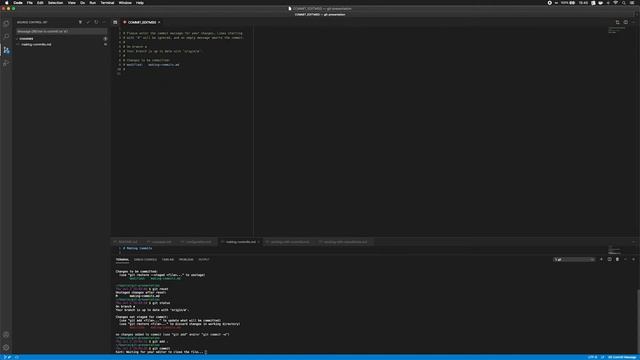Switch to the Terminal panel tab
The height and width of the screenshot is (360, 640).
click(x=122, y=260)
